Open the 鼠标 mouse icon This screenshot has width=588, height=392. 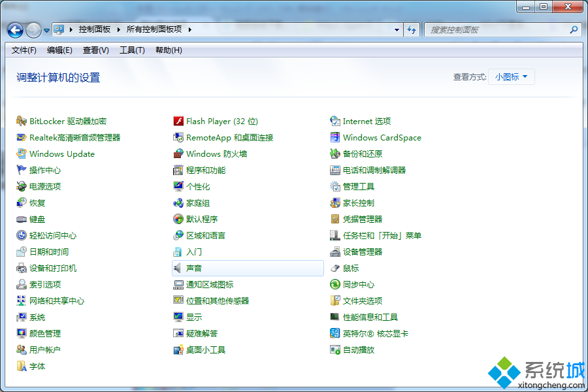click(335, 268)
